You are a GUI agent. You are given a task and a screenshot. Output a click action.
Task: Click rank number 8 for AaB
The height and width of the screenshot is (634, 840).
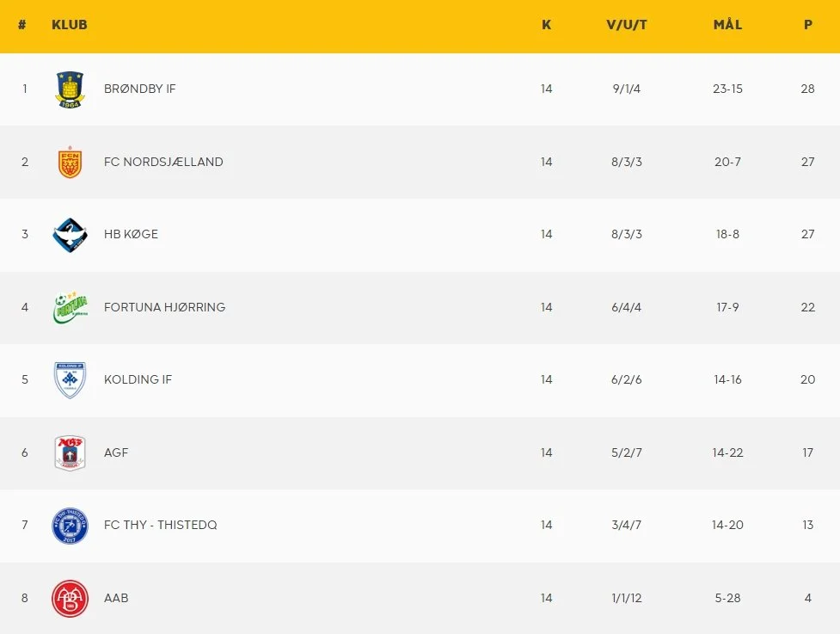point(25,598)
